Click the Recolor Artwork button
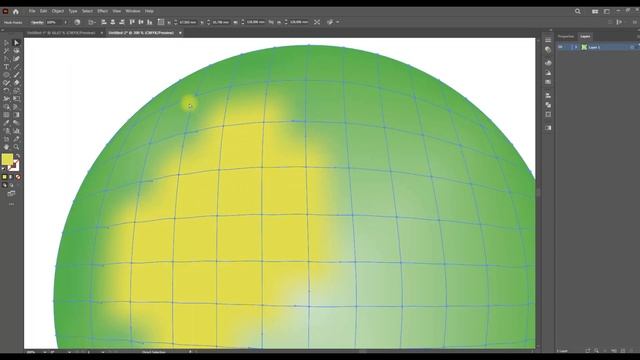This screenshot has height=360, width=640. (x=77, y=22)
